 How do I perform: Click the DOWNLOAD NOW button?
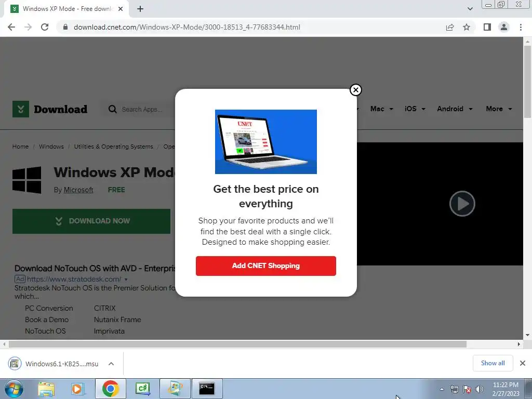click(x=91, y=221)
